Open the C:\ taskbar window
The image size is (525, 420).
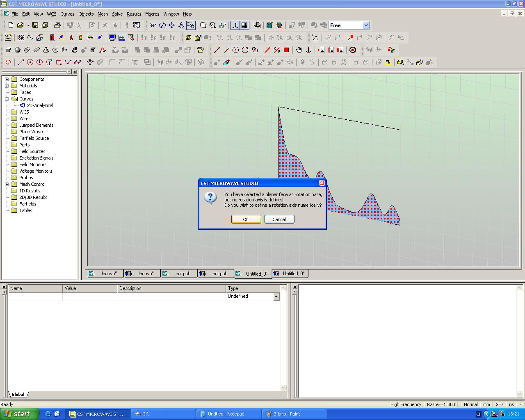[163, 414]
